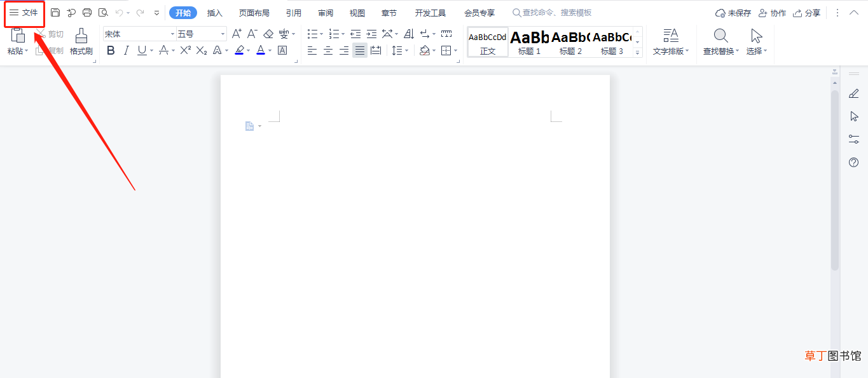The width and height of the screenshot is (868, 378).
Task: Click the Format Painter (格式刷) brush
Action: [81, 42]
